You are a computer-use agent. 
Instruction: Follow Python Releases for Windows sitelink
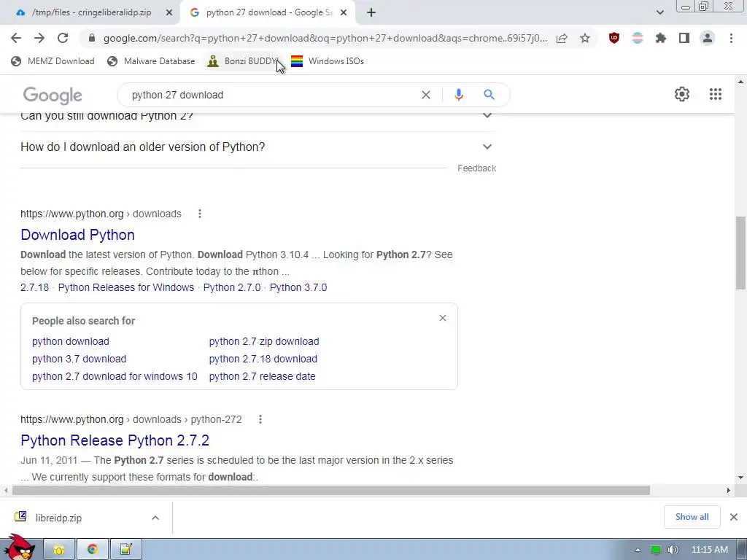[126, 287]
